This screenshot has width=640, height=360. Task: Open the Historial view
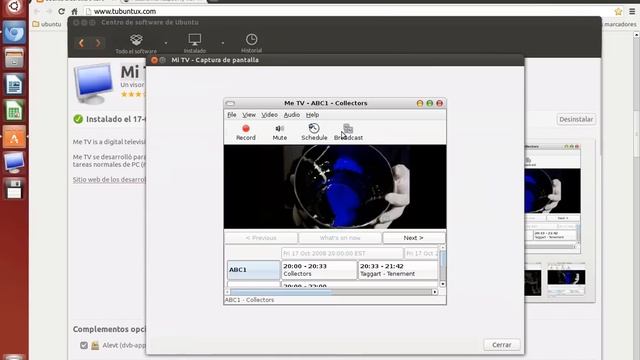(251, 44)
